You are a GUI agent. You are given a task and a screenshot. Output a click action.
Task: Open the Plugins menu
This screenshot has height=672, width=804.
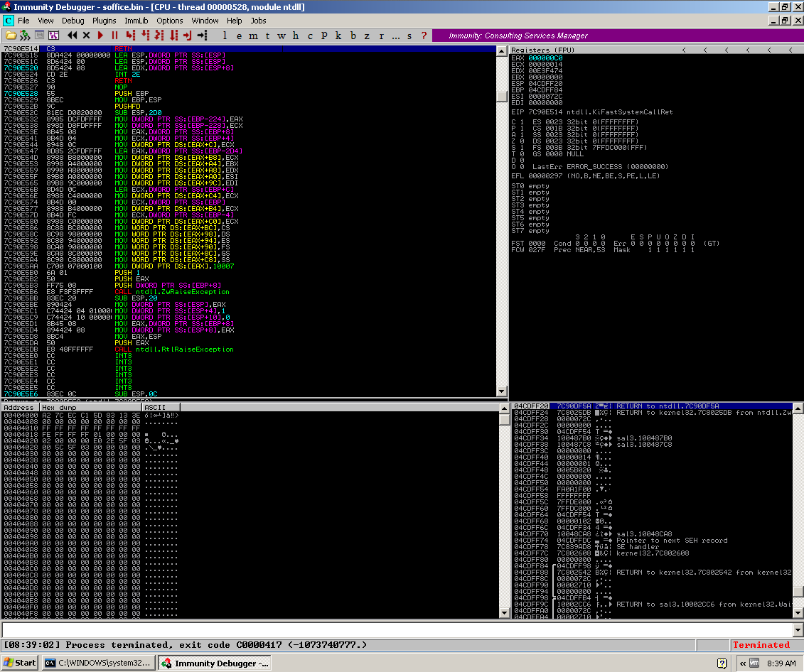pyautogui.click(x=104, y=21)
